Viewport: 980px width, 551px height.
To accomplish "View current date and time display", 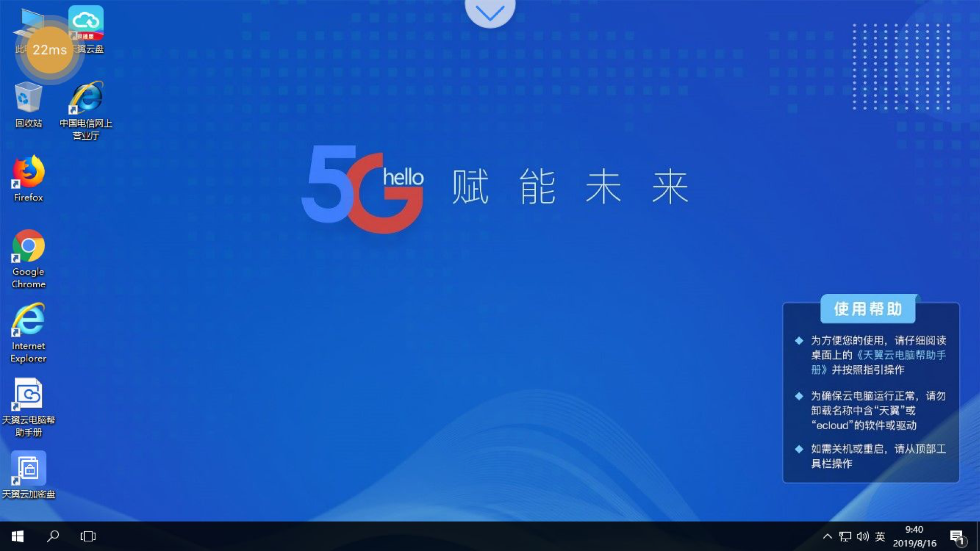I will click(916, 536).
